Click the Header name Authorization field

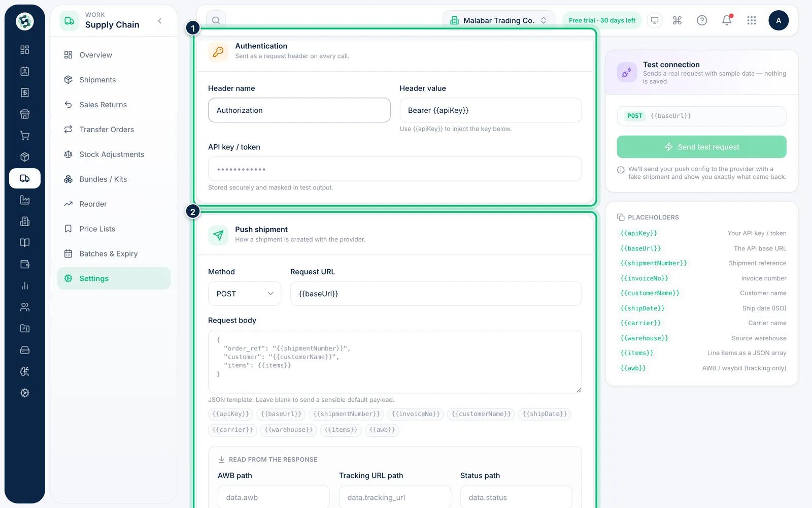(x=299, y=110)
